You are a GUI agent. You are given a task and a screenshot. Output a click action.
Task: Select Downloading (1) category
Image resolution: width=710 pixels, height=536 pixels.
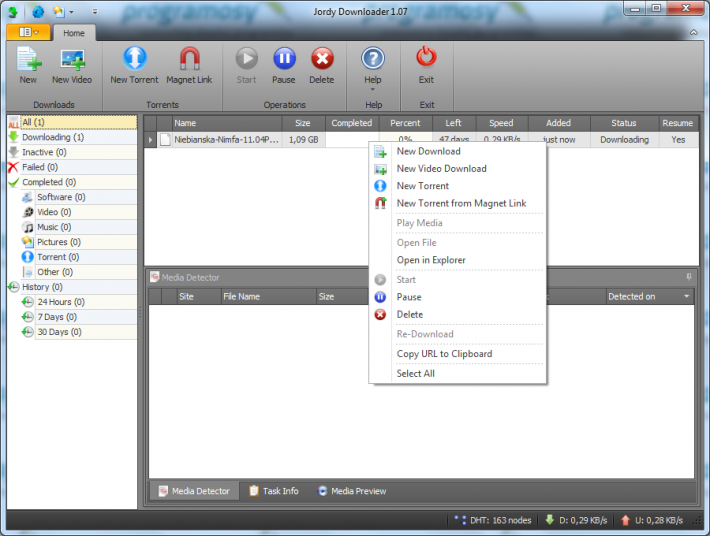pyautogui.click(x=72, y=137)
